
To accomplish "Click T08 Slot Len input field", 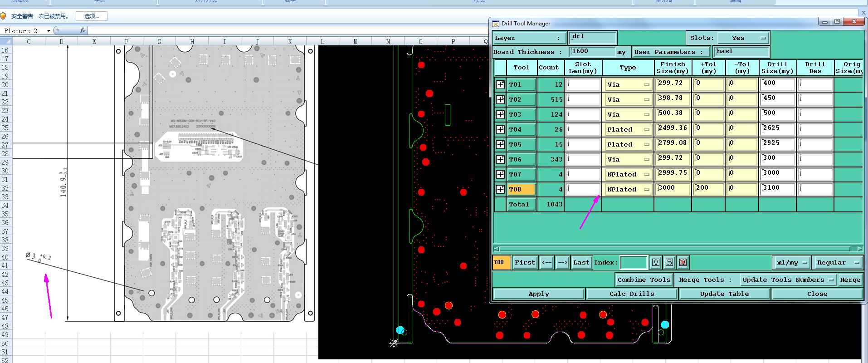I will pos(584,189).
